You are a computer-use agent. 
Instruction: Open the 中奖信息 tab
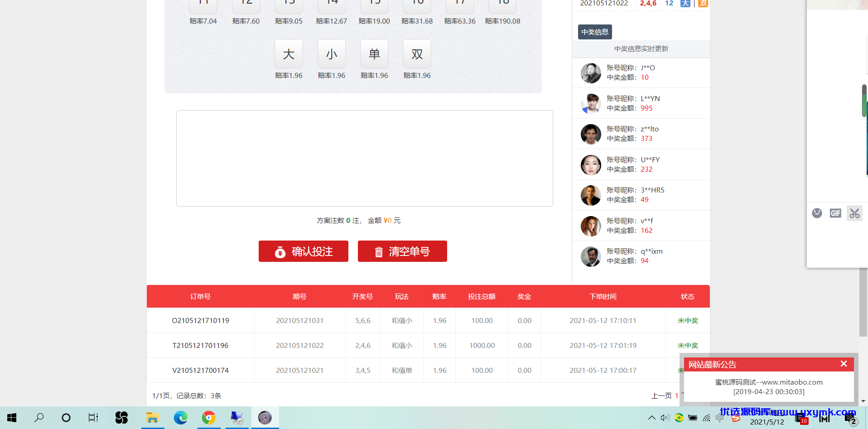tap(595, 32)
